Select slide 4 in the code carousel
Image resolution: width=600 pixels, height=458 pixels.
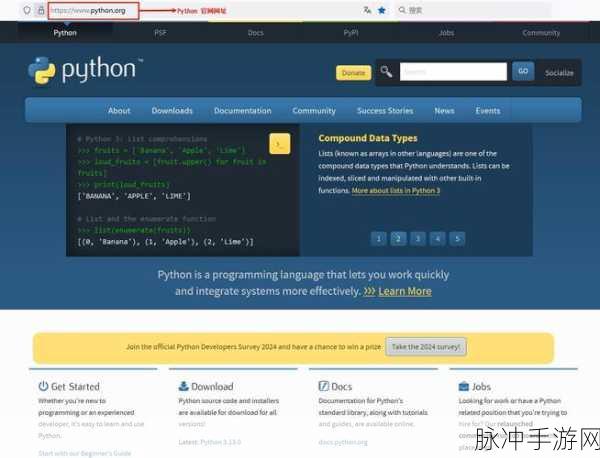(x=437, y=239)
